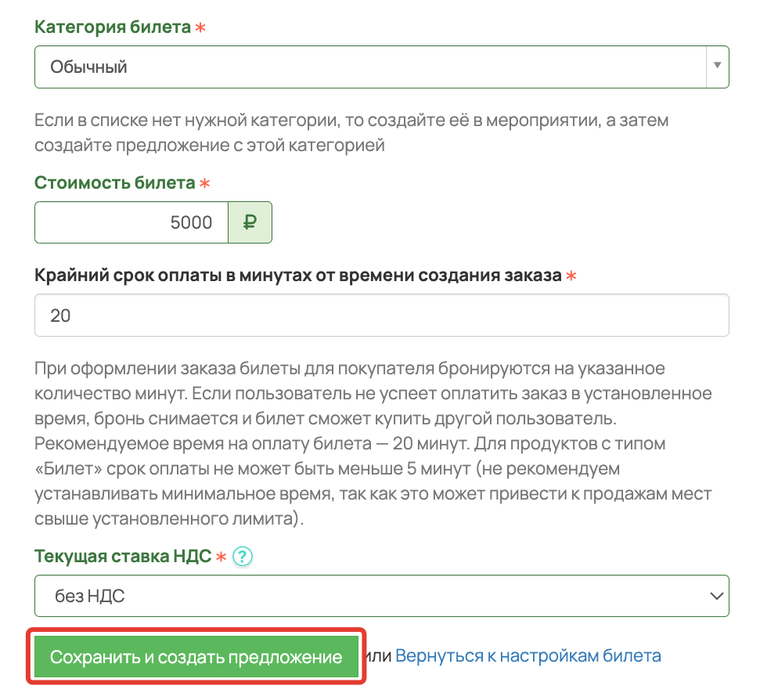
Task: Click the Категория билета label
Action: pos(113,27)
